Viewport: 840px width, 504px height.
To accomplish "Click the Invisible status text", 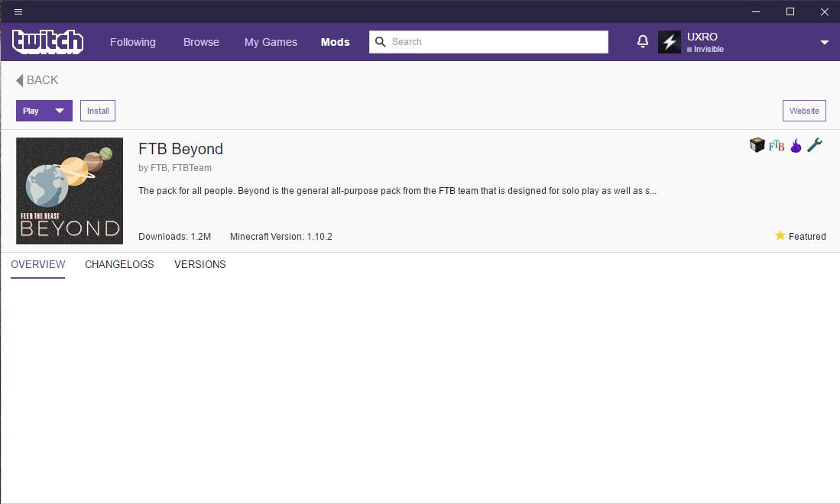I will tap(709, 49).
